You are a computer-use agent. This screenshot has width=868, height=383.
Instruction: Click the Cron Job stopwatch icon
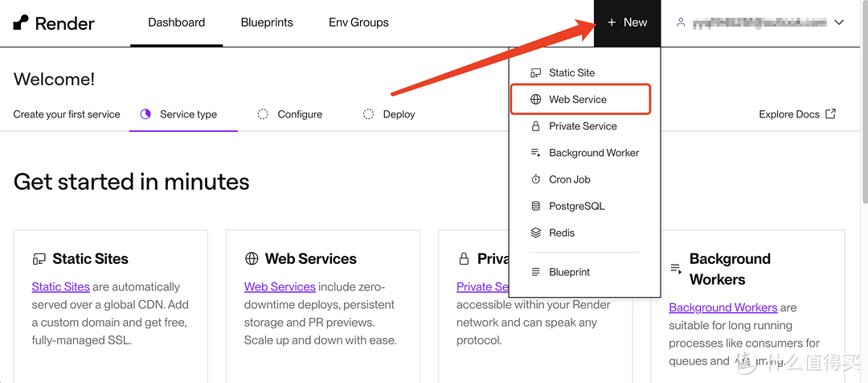pos(536,179)
